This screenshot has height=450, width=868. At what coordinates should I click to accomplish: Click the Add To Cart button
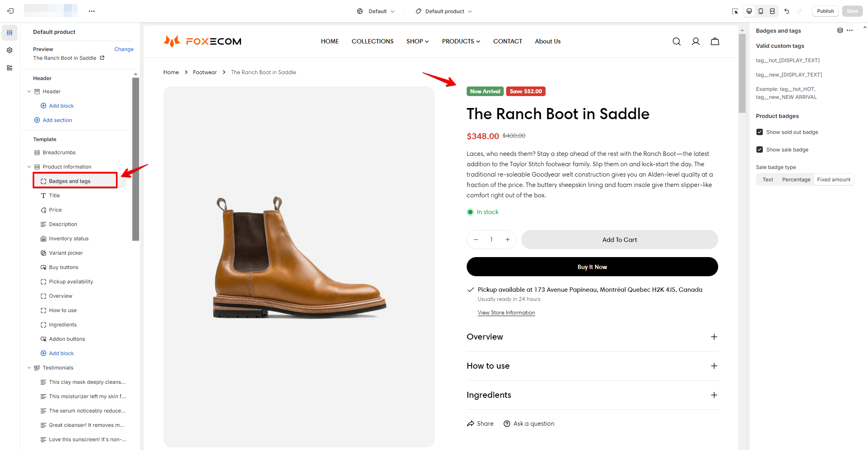(x=619, y=240)
